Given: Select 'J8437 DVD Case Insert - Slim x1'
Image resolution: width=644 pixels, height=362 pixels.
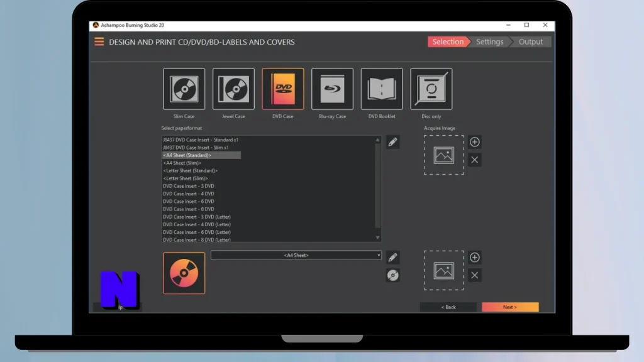Looking at the screenshot, I should [196, 148].
